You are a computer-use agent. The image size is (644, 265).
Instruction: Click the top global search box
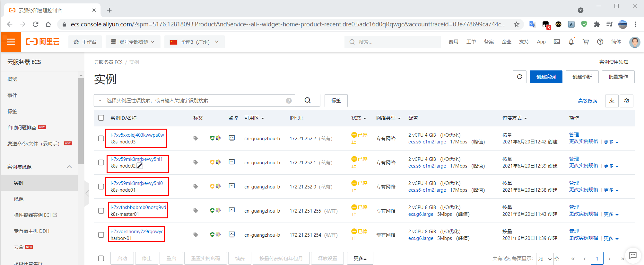click(392, 42)
